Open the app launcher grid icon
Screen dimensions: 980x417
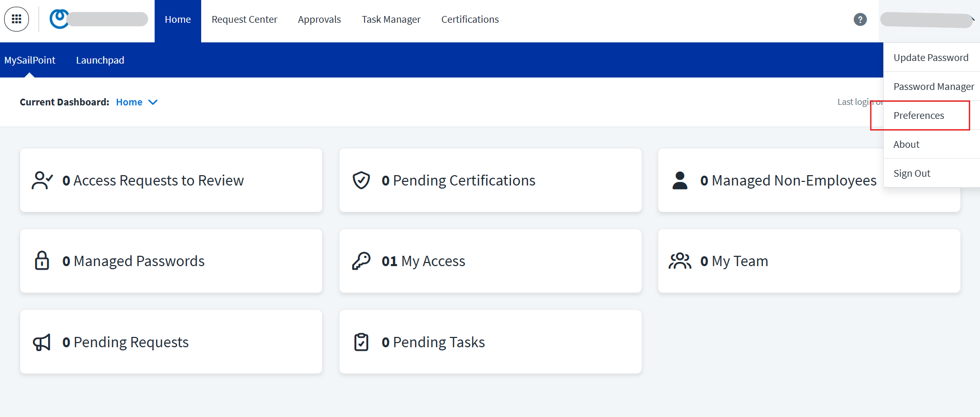click(x=17, y=19)
